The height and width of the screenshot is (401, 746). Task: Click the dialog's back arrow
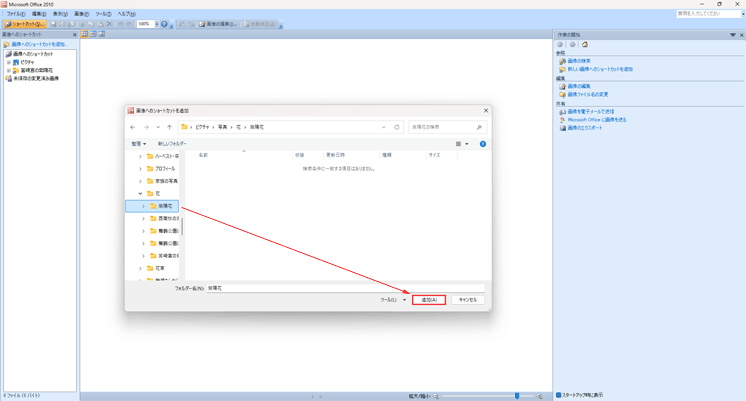click(133, 127)
